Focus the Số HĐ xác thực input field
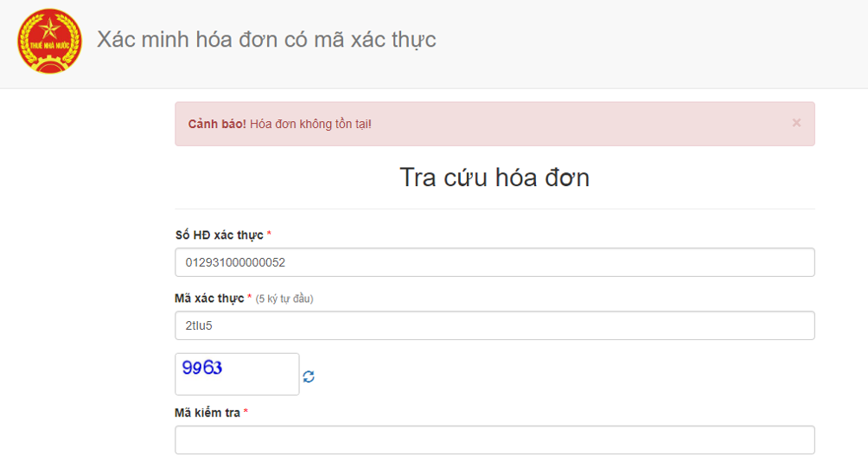Screen dimensions: 868x463 495,262
